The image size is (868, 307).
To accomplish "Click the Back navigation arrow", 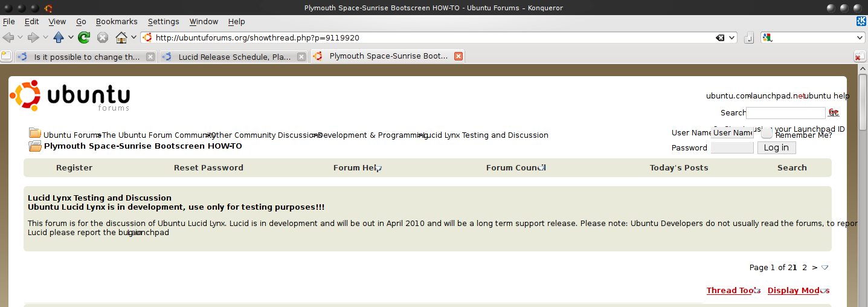I will click(x=8, y=37).
